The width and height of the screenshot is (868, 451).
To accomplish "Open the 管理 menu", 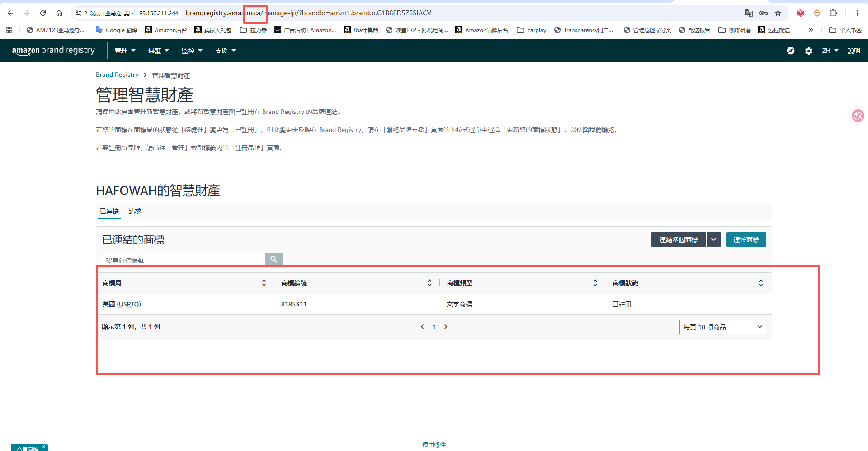I will coord(125,51).
